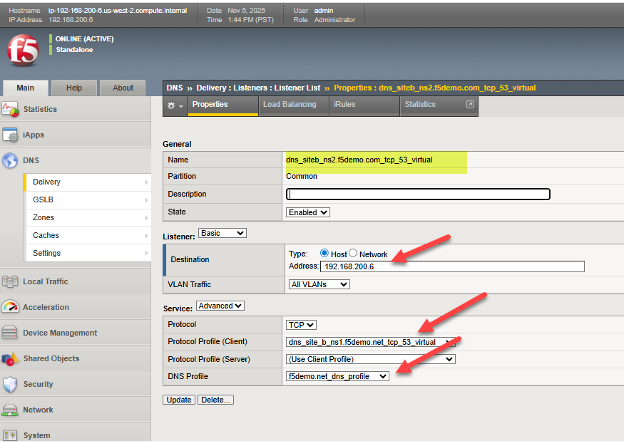The height and width of the screenshot is (442, 624).
Task: Open Local Traffic section icon
Action: (11, 282)
